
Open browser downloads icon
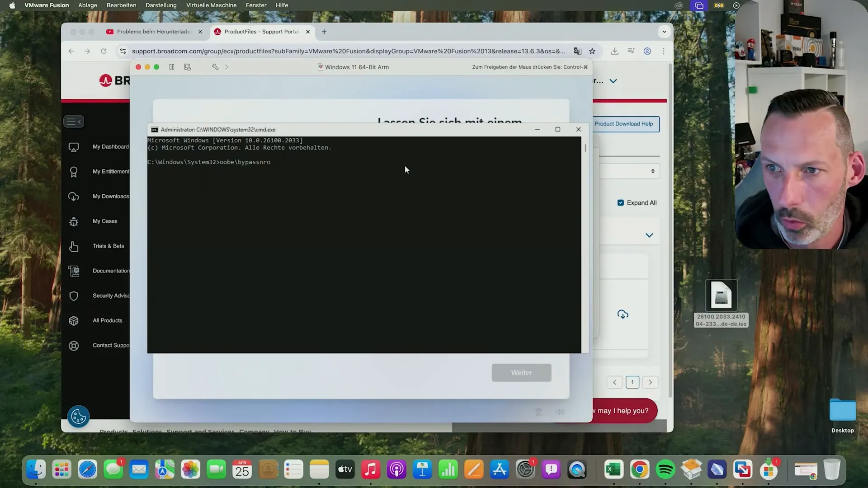coord(615,51)
